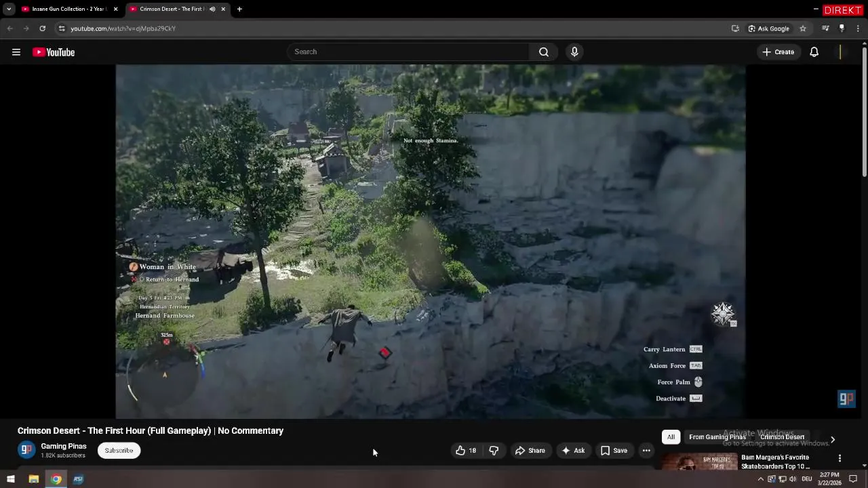868x488 pixels.
Task: Open Chrome three-dot menu
Action: pos(858,28)
